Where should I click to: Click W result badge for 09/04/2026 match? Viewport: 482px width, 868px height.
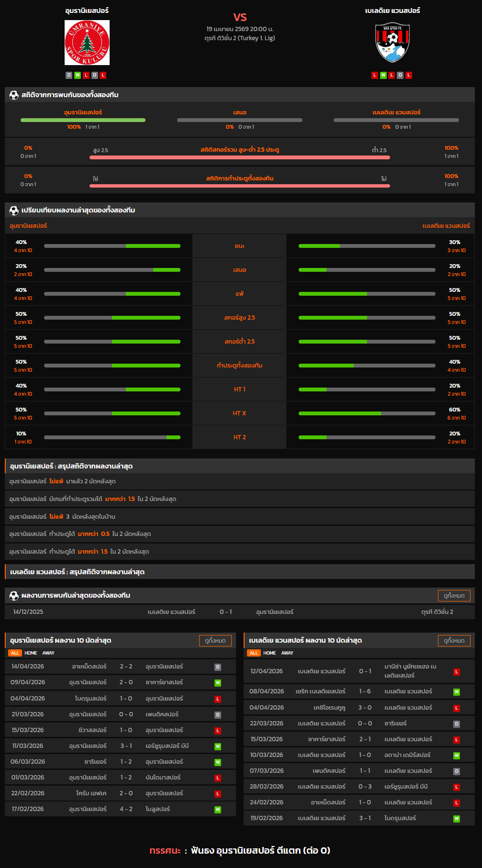[x=218, y=683]
